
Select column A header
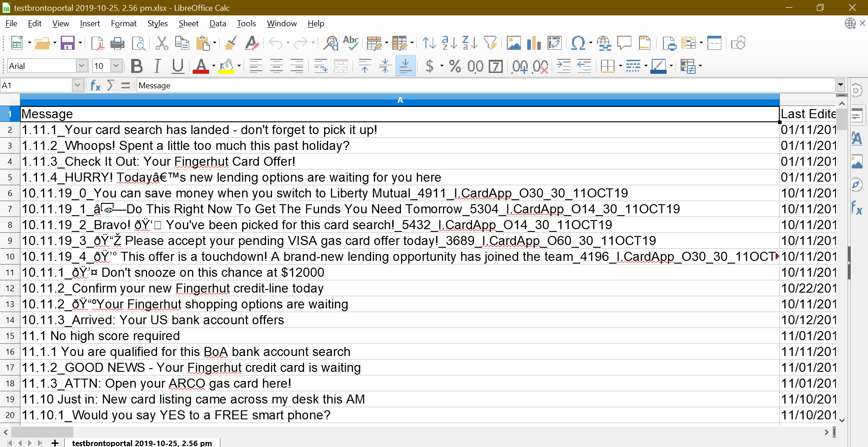[400, 100]
